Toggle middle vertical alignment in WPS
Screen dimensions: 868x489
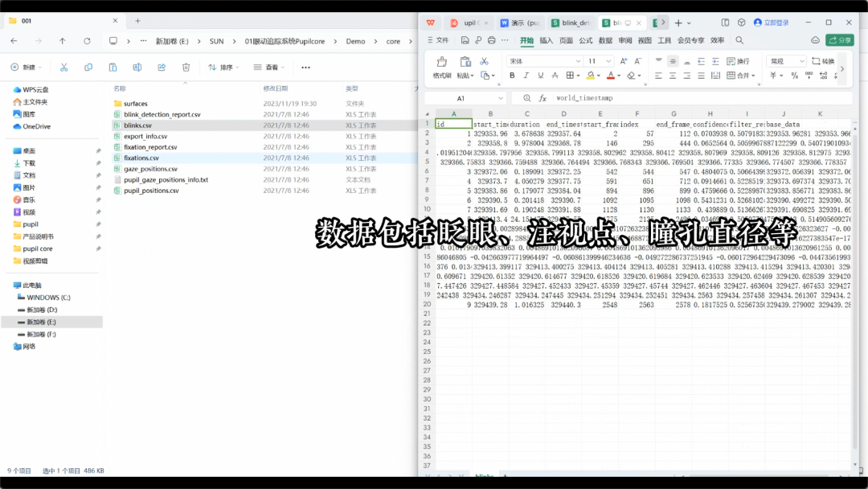point(673,61)
